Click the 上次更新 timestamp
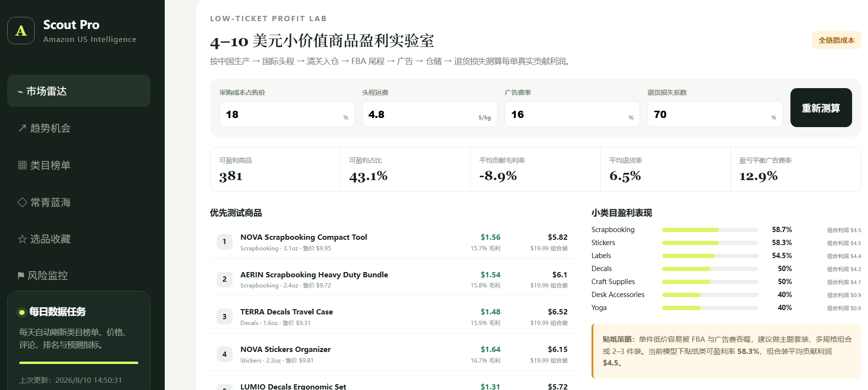The image size is (868, 390). click(71, 380)
